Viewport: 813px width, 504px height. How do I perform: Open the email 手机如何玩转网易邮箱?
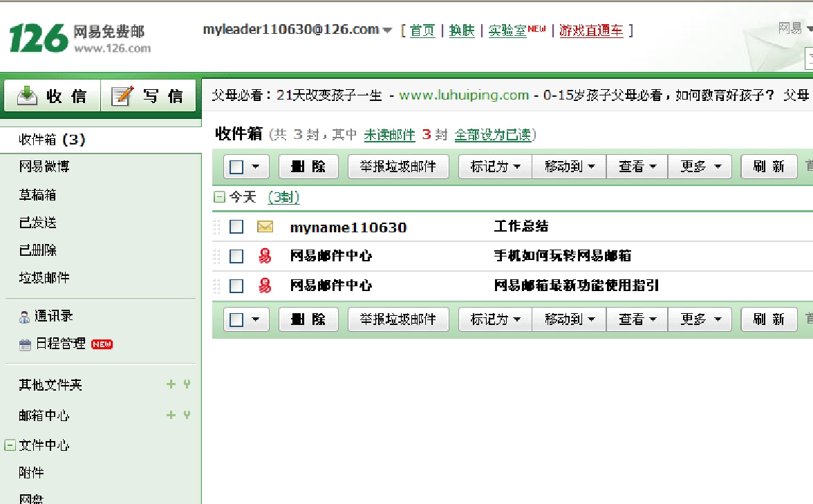[x=563, y=256]
